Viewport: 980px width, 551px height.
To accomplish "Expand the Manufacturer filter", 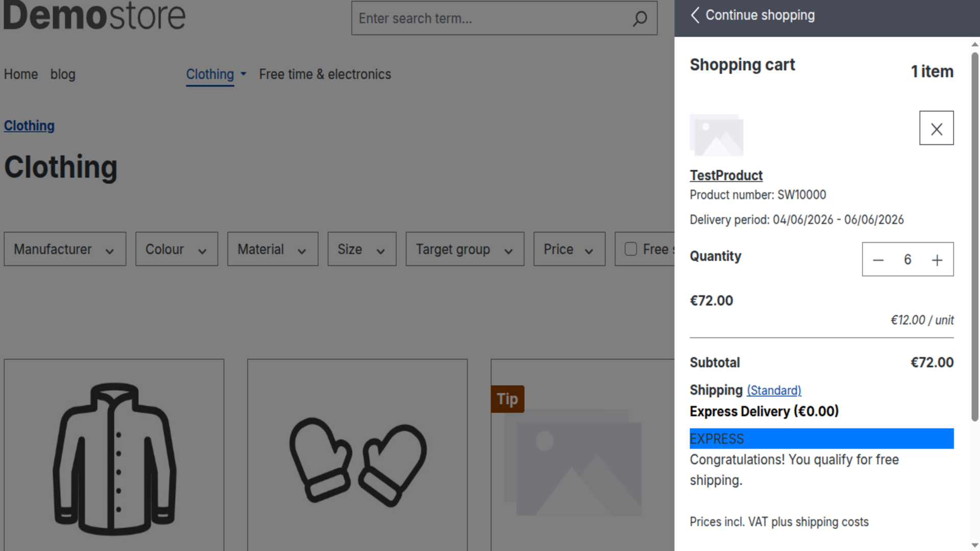I will click(x=65, y=249).
